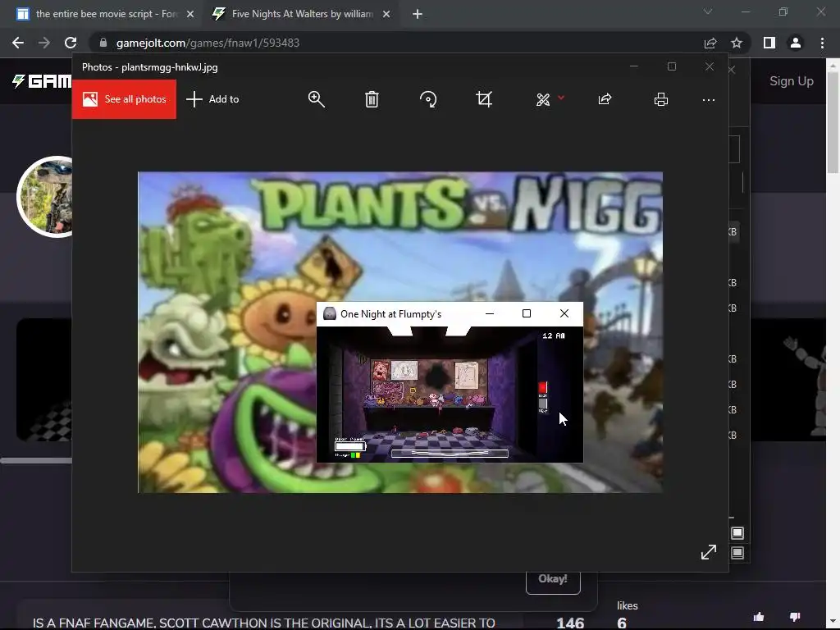
Task: Open Chrome profile avatar menu
Action: click(796, 43)
